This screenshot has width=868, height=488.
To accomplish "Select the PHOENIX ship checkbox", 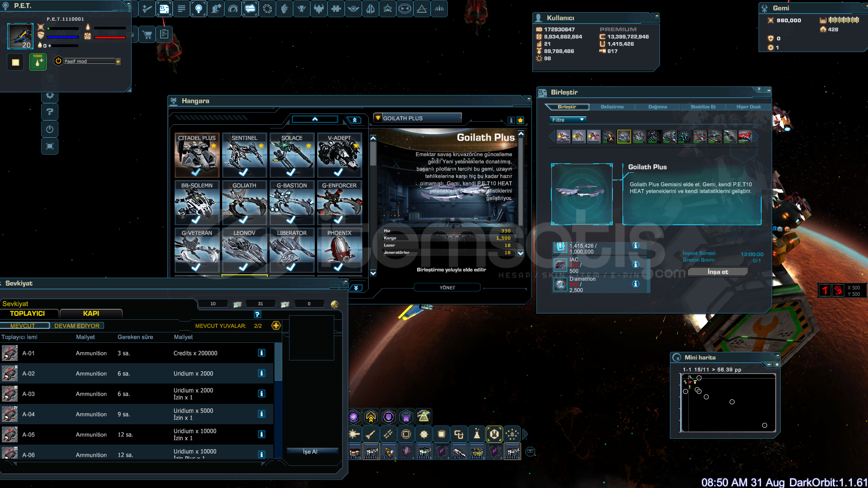I will 338,267.
